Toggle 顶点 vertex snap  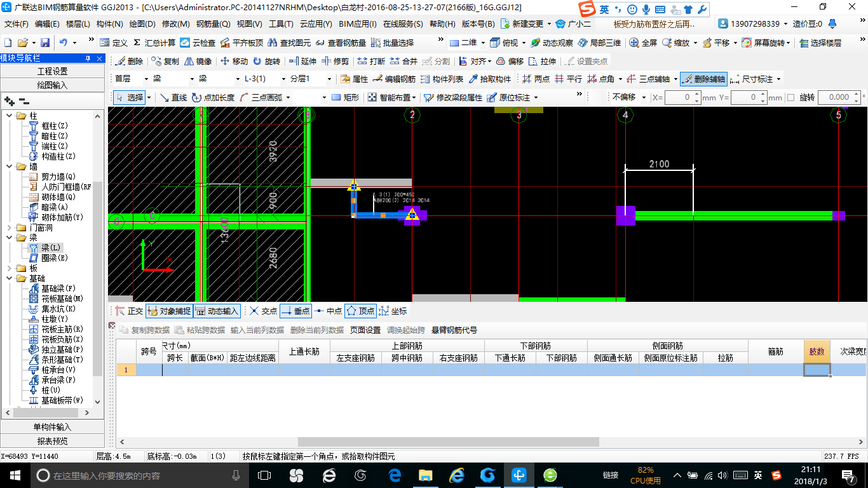[x=360, y=311]
